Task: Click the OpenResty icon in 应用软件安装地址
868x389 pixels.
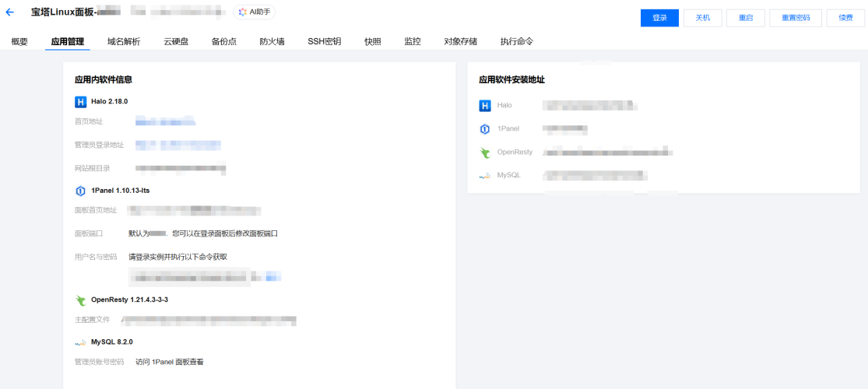Action: (486, 152)
